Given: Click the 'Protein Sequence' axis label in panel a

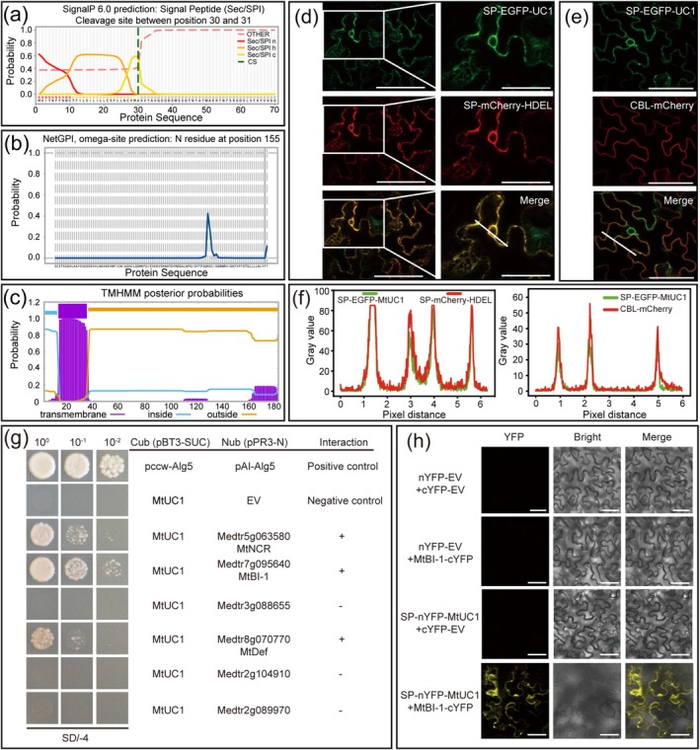Looking at the screenshot, I should [x=161, y=117].
